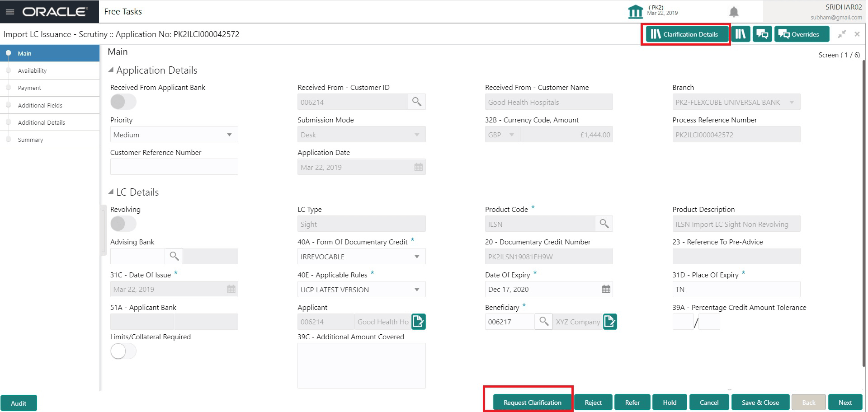
Task: Click the Customer Reference Number field
Action: 174,167
